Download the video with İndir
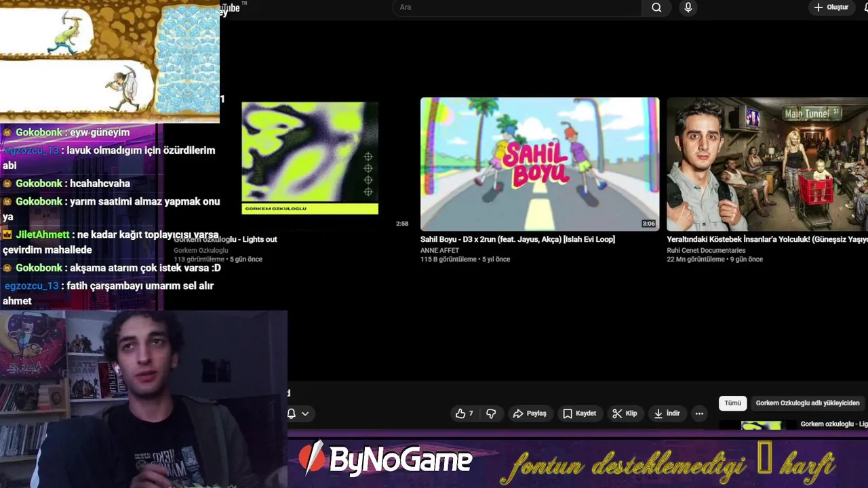 coord(667,413)
